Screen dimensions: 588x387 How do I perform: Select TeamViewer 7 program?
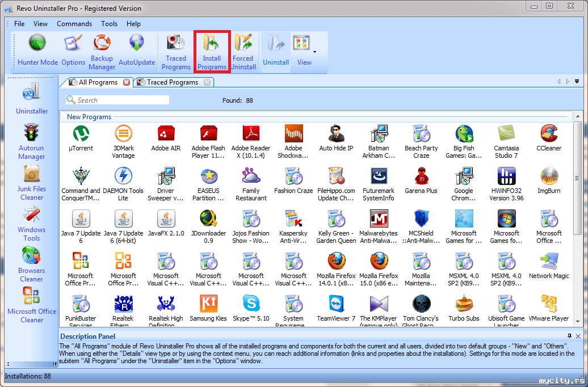(x=336, y=308)
